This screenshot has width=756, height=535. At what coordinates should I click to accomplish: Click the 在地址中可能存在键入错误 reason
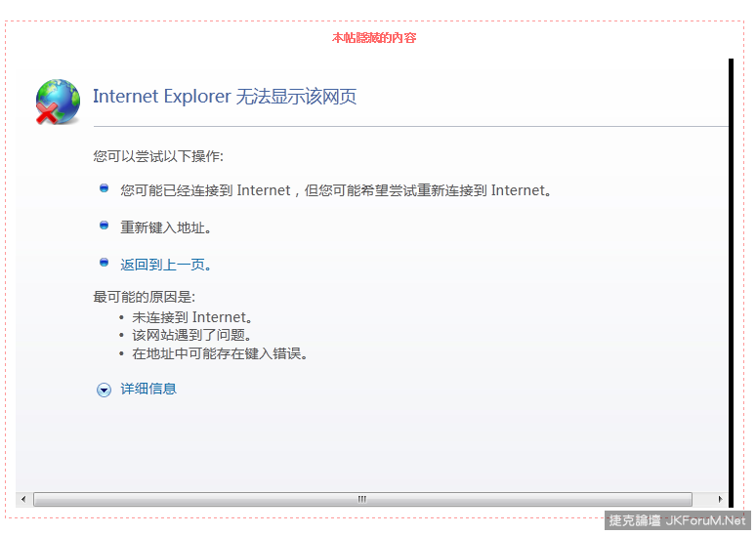(x=220, y=353)
